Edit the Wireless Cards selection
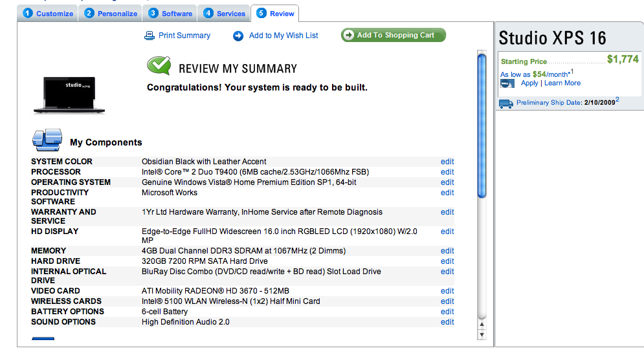The image size is (644, 355). click(x=447, y=301)
